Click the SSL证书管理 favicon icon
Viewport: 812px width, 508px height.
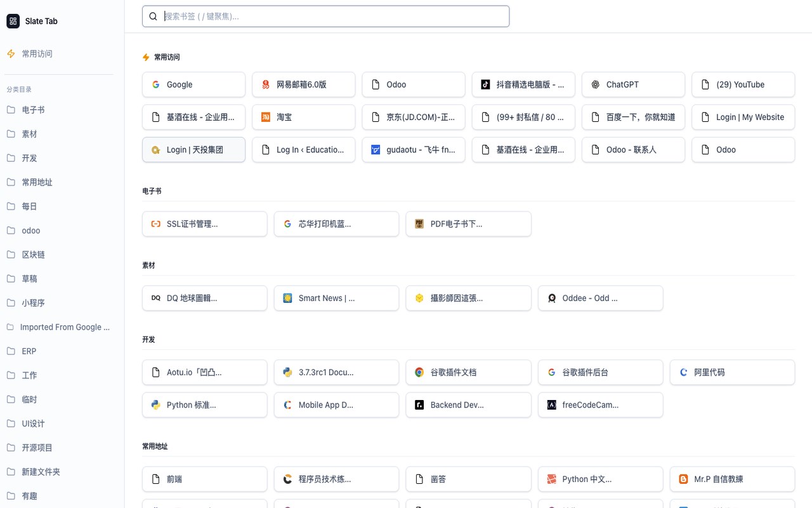(x=155, y=224)
